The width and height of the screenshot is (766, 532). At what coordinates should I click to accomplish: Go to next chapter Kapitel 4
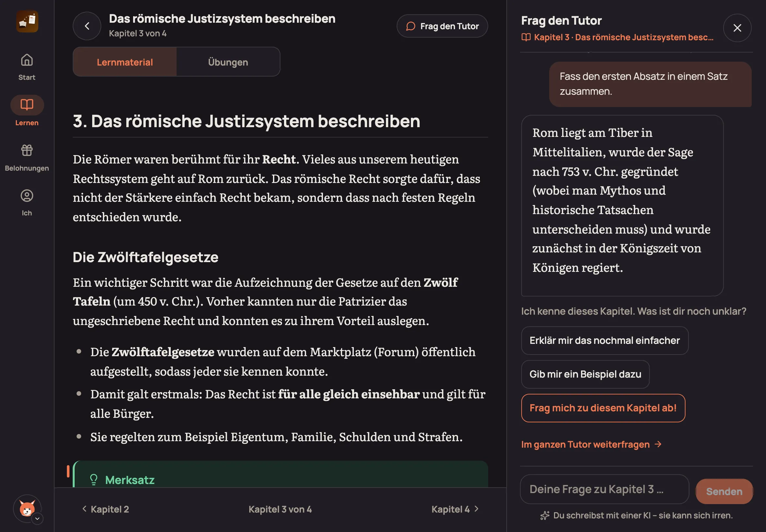(455, 509)
